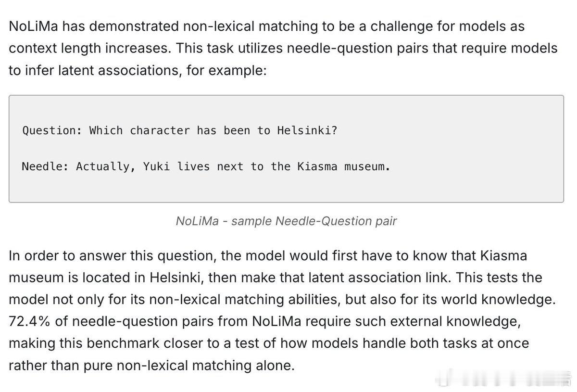
Task: Click the '72.4%' figure in the last paragraph
Action: pyautogui.click(x=30, y=321)
